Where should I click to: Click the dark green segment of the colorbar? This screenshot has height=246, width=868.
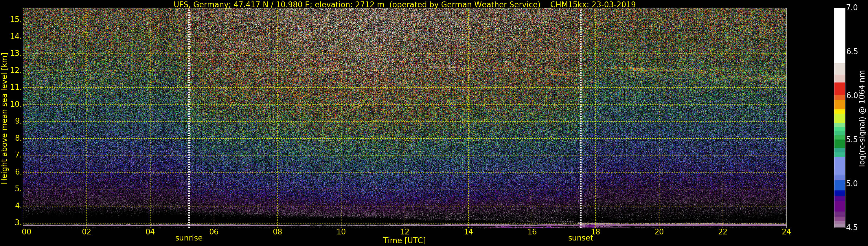click(x=839, y=144)
